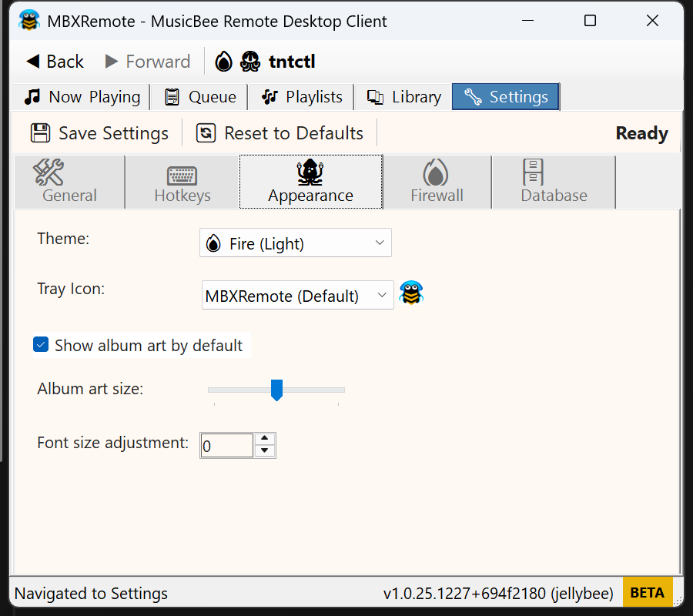Click the fire drop icon beside tntctl
693x616 pixels.
[223, 62]
